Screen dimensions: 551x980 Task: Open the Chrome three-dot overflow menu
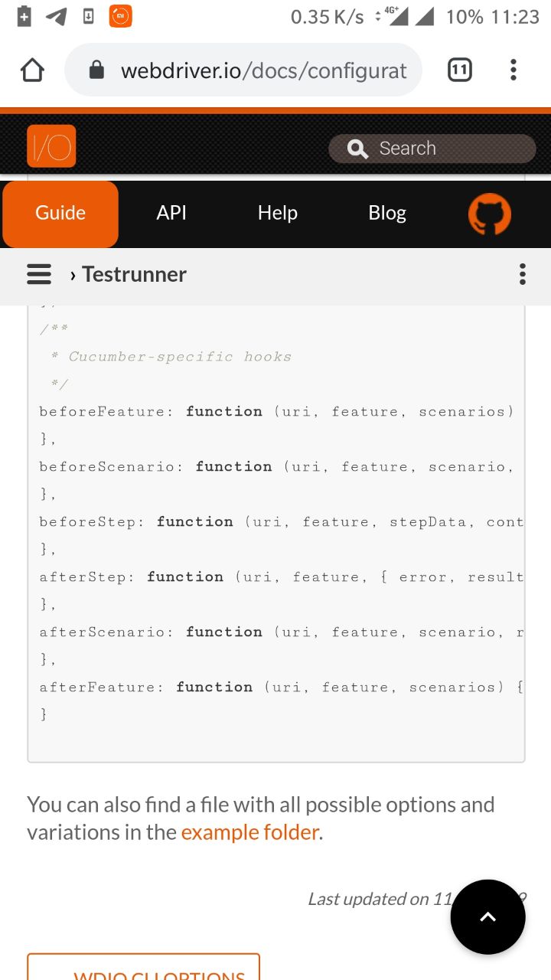513,70
